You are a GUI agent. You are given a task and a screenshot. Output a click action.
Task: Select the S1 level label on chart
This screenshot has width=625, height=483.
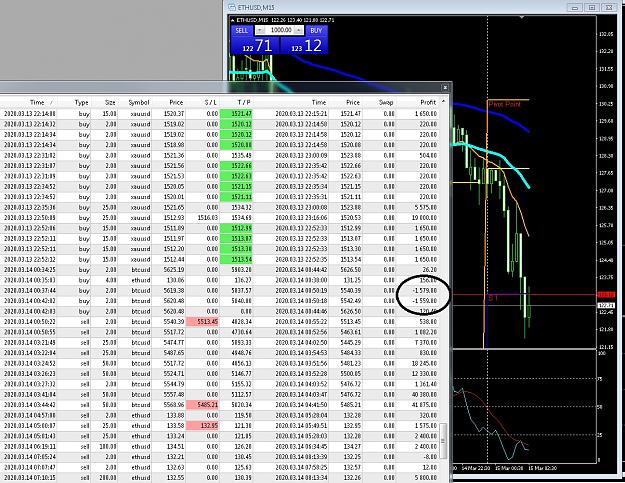click(493, 298)
